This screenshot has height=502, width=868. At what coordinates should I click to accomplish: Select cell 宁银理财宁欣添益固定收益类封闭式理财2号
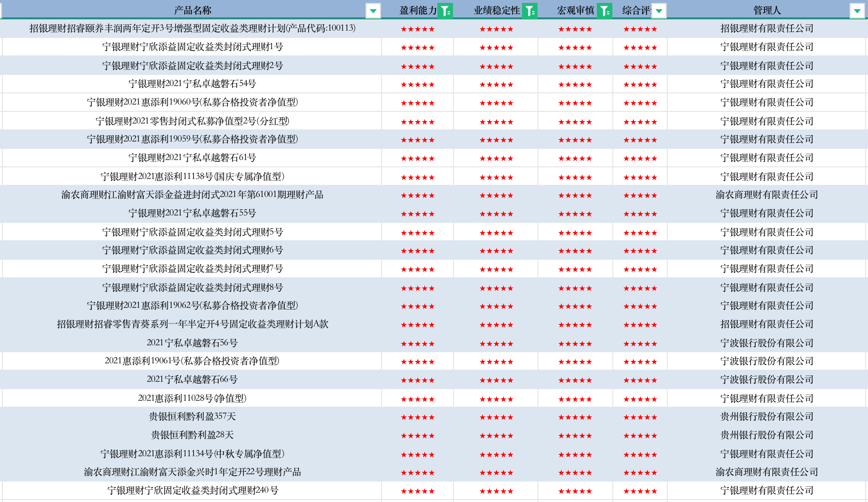point(192,66)
